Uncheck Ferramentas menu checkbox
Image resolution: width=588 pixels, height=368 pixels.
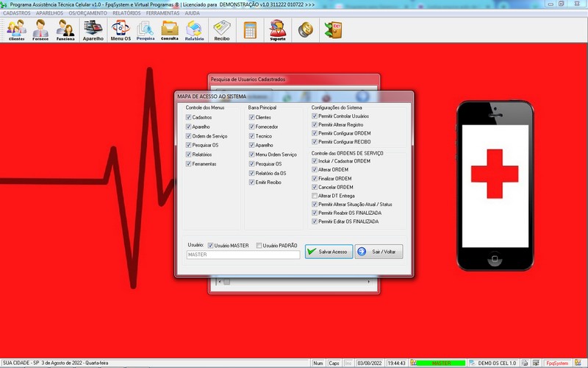click(189, 163)
